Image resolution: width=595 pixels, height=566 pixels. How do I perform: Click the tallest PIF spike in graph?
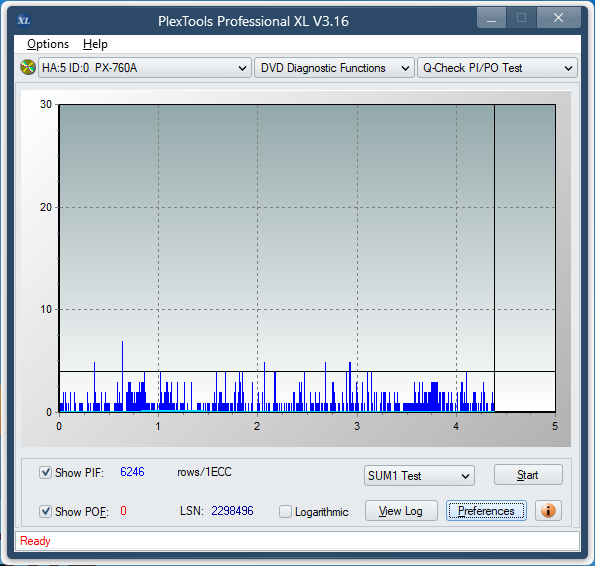(123, 376)
